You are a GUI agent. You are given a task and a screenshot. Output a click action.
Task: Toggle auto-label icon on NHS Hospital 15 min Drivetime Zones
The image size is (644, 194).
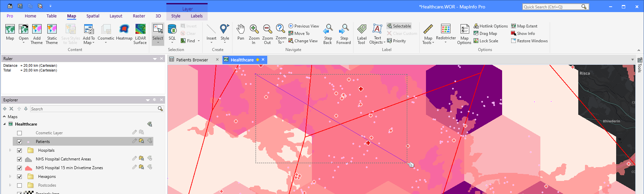[150, 167]
